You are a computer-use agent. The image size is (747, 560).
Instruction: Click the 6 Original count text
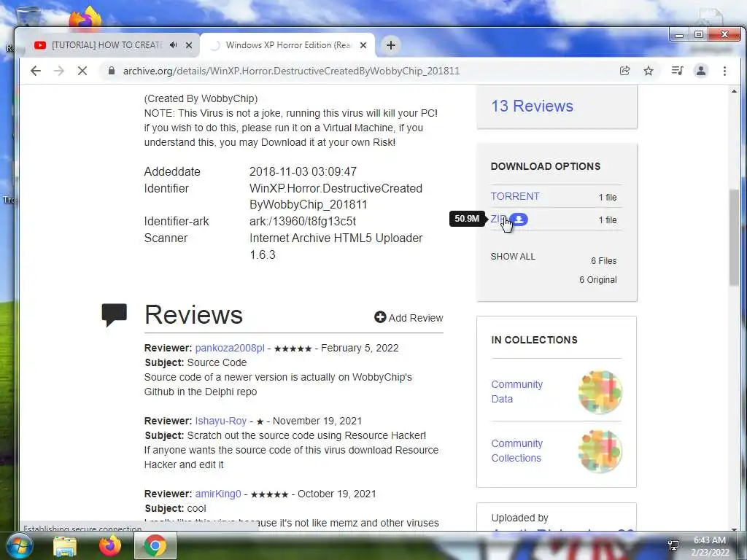[598, 280]
